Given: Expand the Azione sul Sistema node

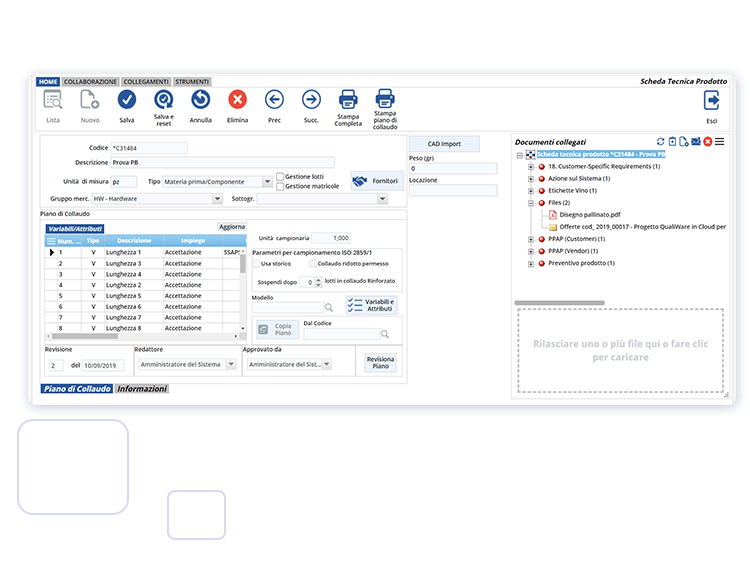Looking at the screenshot, I should pyautogui.click(x=530, y=179).
